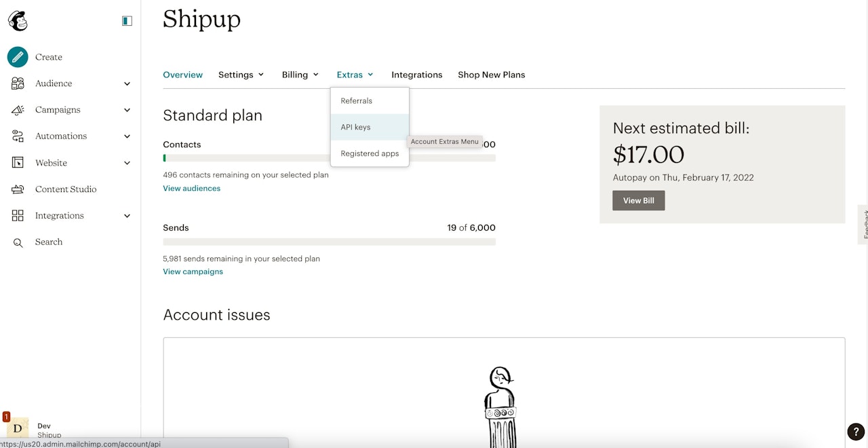
Task: Open the Billing dropdown menu
Action: [x=300, y=75]
